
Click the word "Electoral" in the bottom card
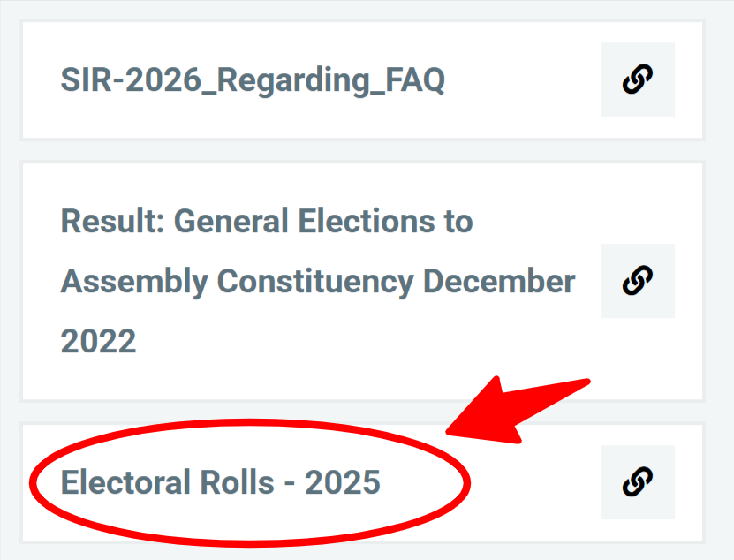[x=112, y=483]
